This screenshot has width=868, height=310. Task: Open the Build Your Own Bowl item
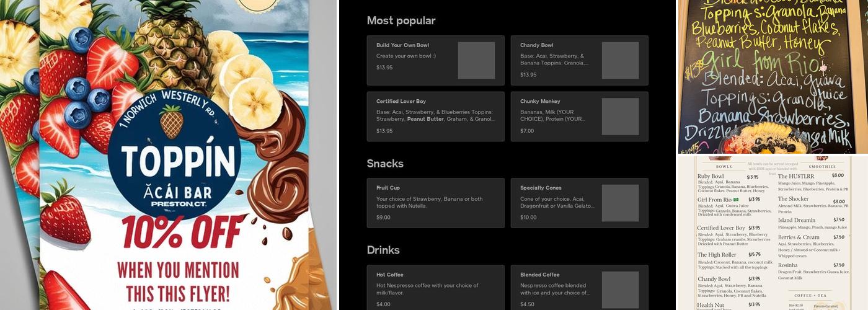[403, 45]
